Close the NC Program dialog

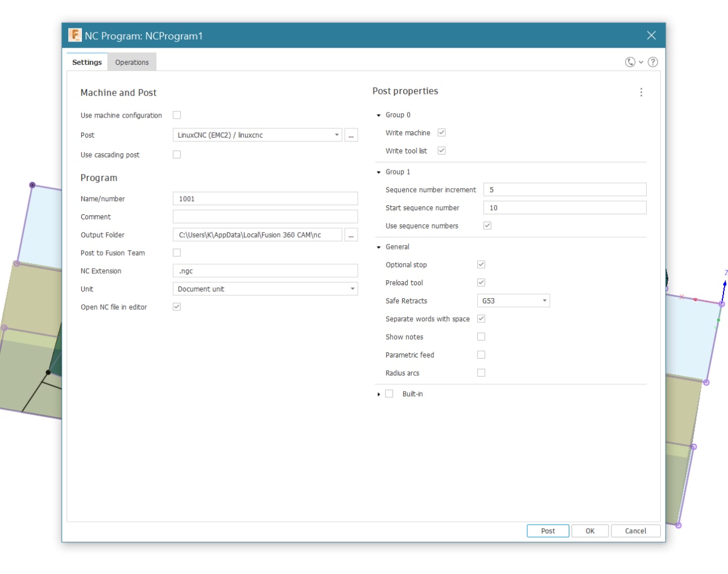[651, 35]
